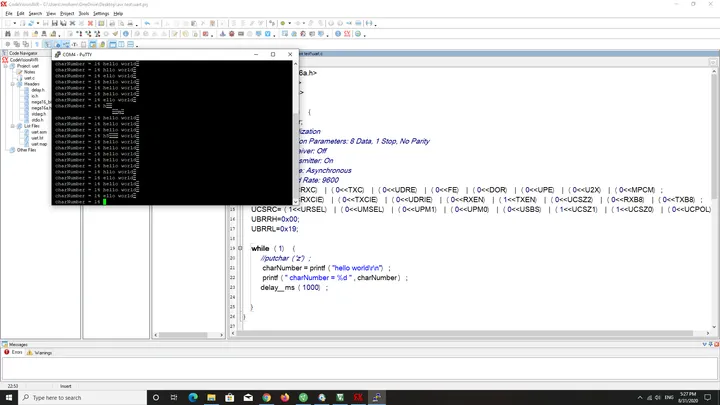Open the Search menu
Image resolution: width=720 pixels, height=405 pixels.
click(x=35, y=13)
